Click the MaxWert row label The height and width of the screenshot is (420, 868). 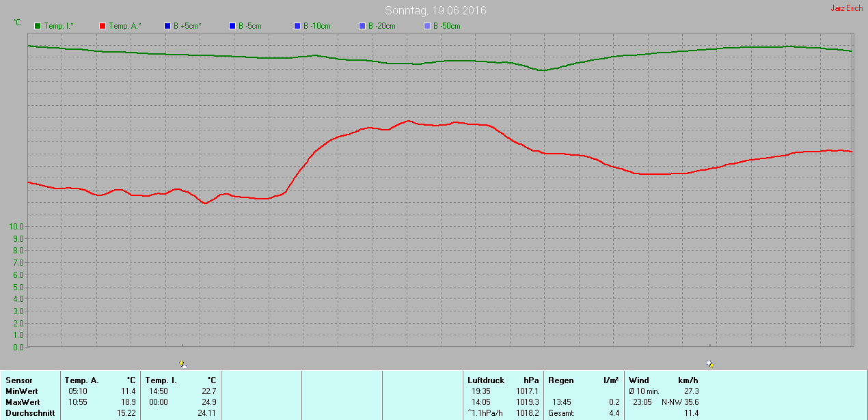point(23,402)
